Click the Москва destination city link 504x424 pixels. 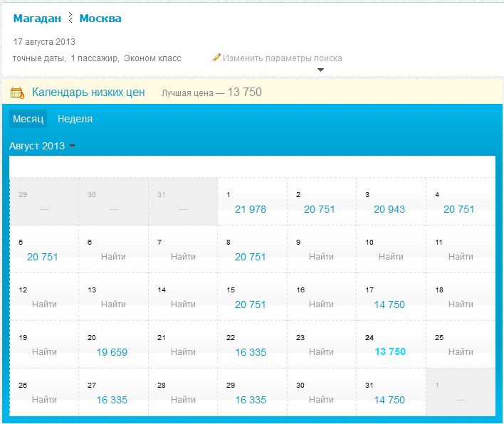(100, 18)
